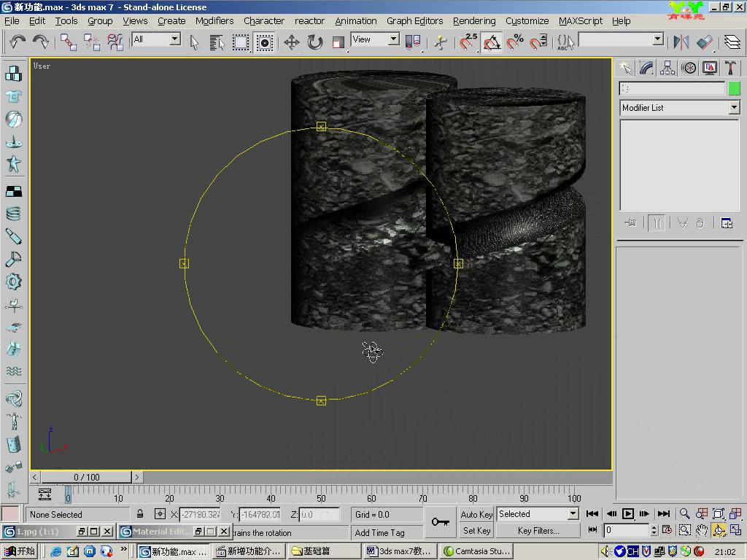Image resolution: width=747 pixels, height=560 pixels.
Task: Click the Select and Manipulate icon
Action: (x=441, y=42)
